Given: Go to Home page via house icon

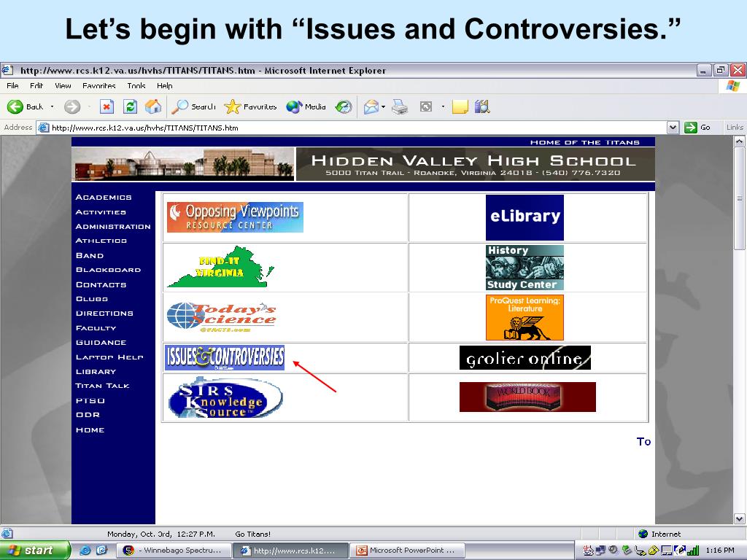Looking at the screenshot, I should [x=153, y=106].
